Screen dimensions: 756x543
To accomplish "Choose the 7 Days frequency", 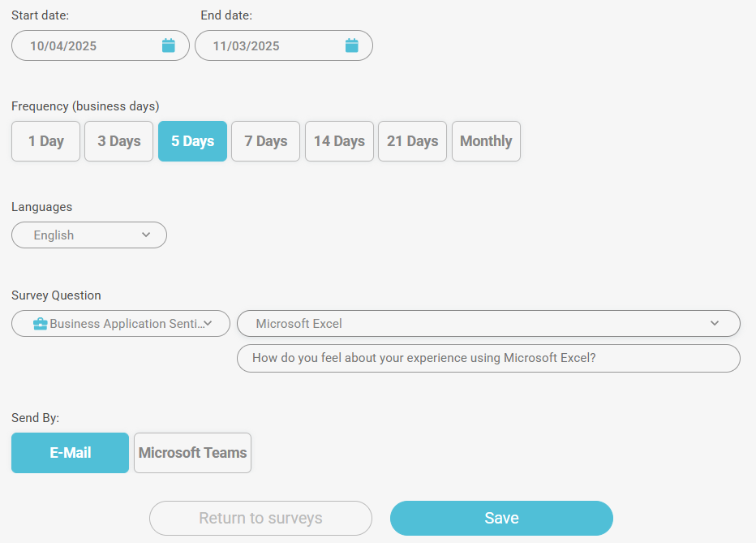I will click(266, 141).
